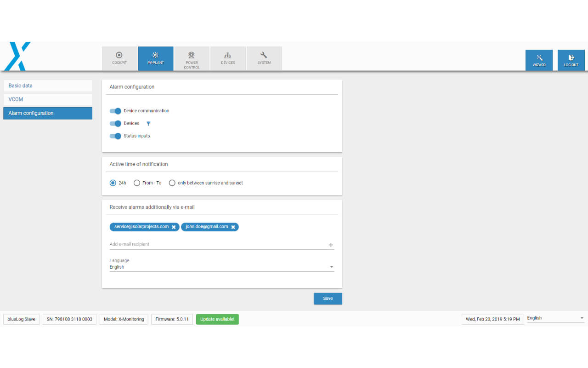The width and height of the screenshot is (588, 368).
Task: Remove john.doe@gmail.com recipient
Action: pyautogui.click(x=233, y=227)
